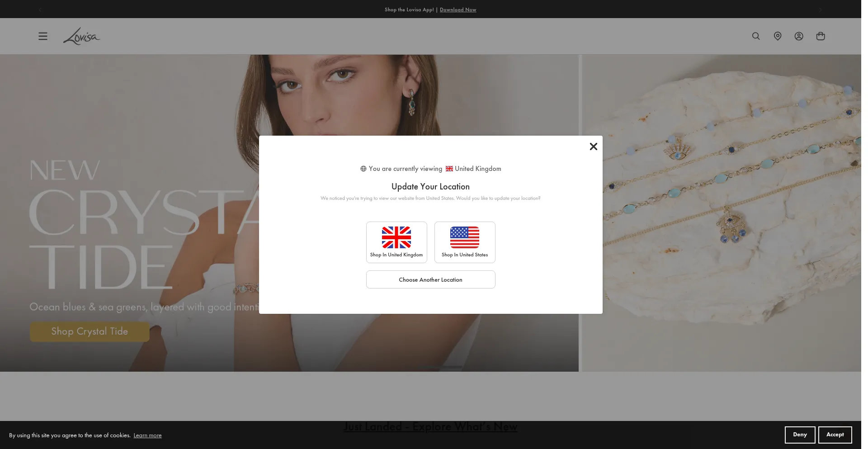Accept cookies in the banner

[x=835, y=435]
